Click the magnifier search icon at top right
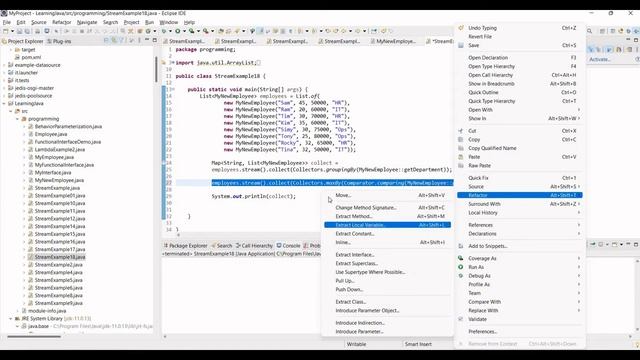The image size is (640, 360). (x=589, y=31)
